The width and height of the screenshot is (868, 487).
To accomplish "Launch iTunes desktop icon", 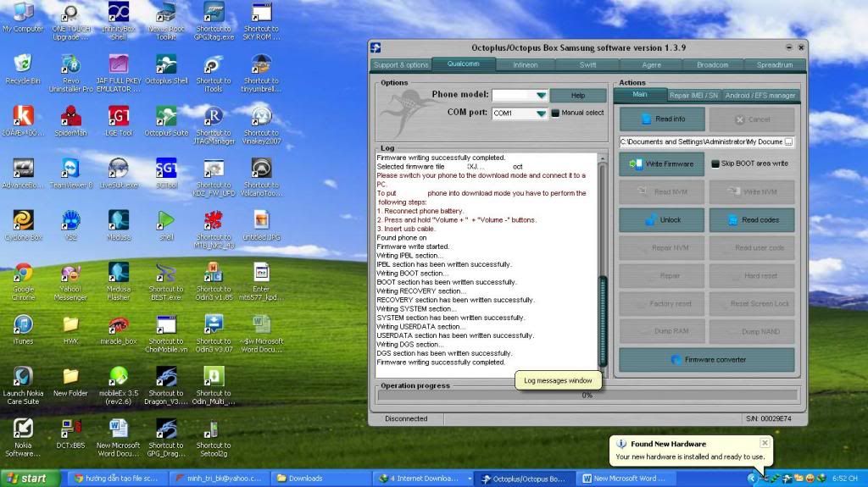I will (23, 329).
